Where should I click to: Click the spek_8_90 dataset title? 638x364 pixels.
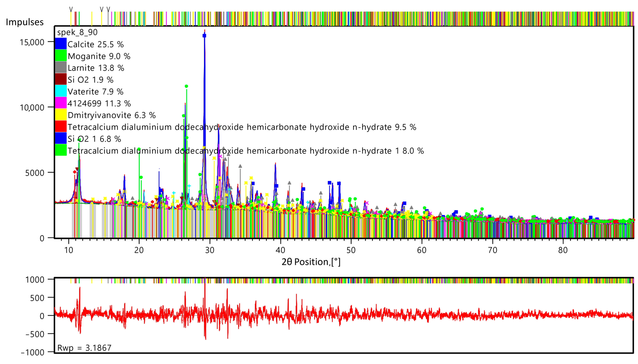[77, 32]
